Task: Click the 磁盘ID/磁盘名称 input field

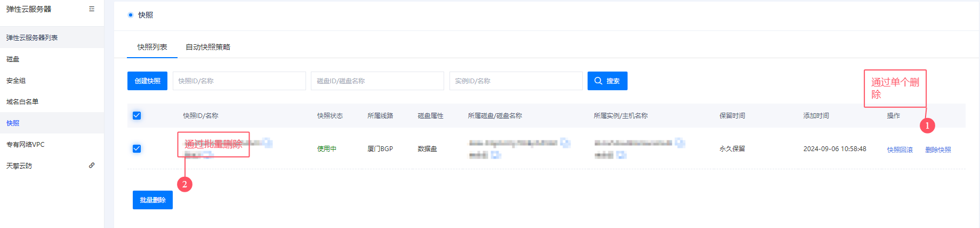Action: click(x=377, y=81)
